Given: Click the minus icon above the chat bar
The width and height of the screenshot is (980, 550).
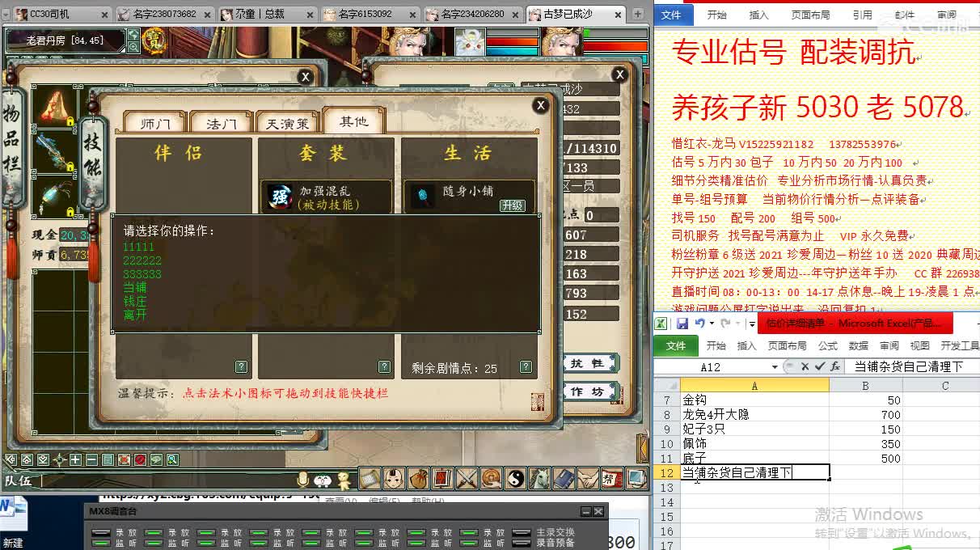Looking at the screenshot, I should coord(91,460).
